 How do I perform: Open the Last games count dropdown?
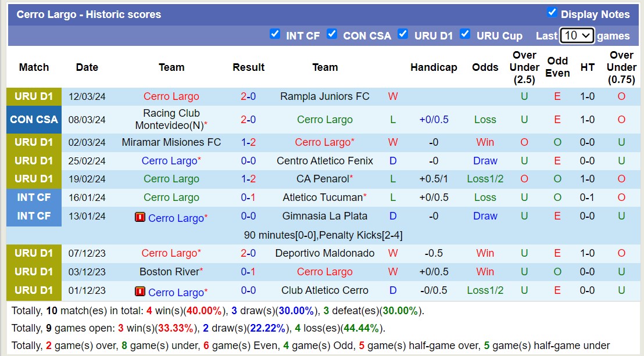[577, 35]
